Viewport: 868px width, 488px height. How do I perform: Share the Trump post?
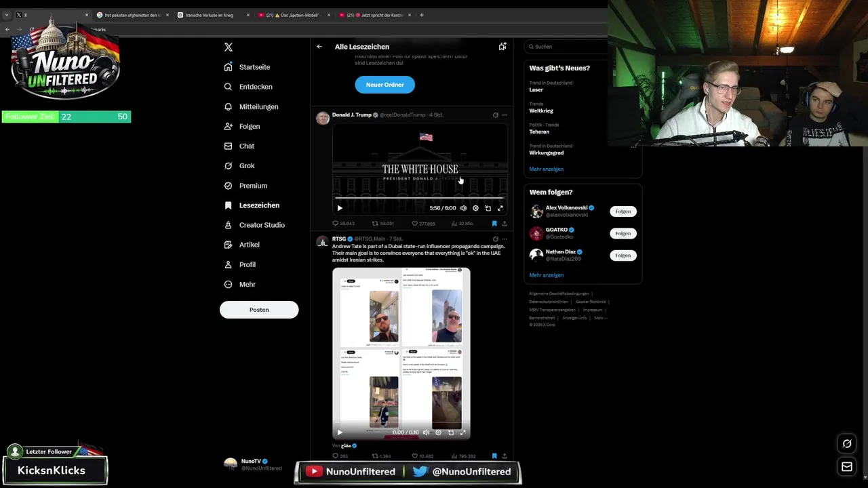(x=505, y=224)
